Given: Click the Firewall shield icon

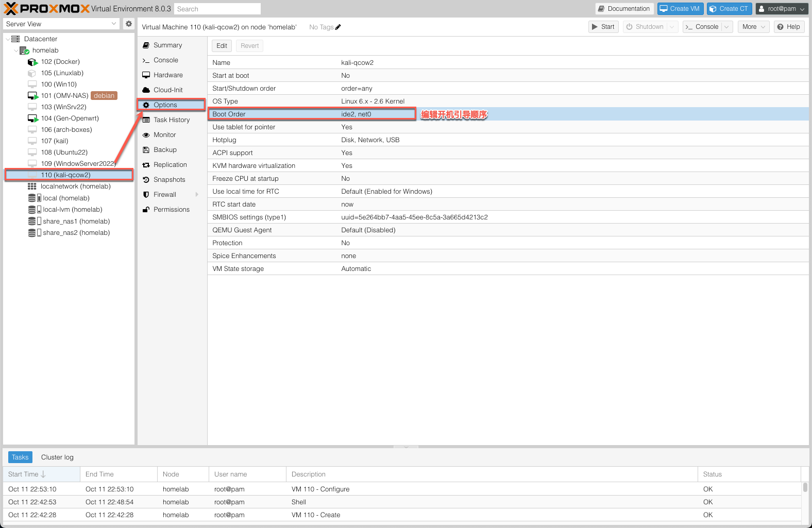Looking at the screenshot, I should tap(146, 195).
